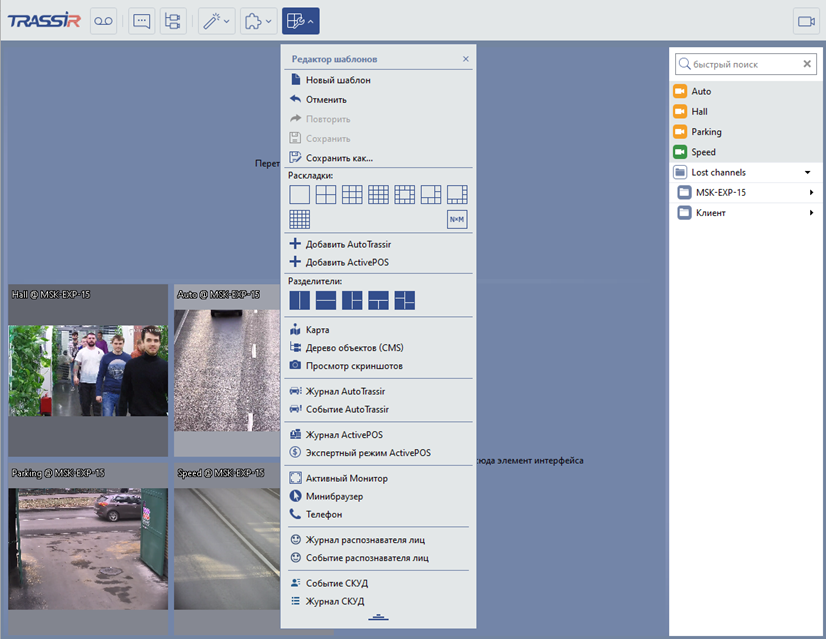Select the Parking camera in channel list

pos(706,132)
